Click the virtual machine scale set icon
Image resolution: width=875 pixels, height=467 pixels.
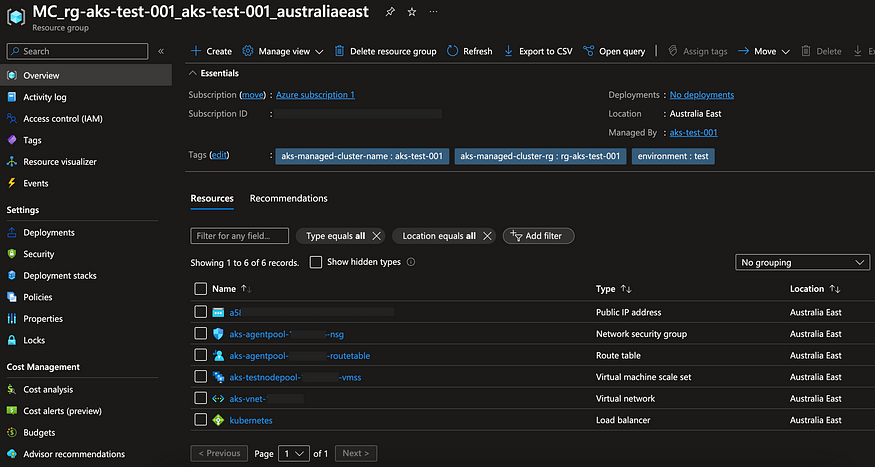pyautogui.click(x=218, y=377)
